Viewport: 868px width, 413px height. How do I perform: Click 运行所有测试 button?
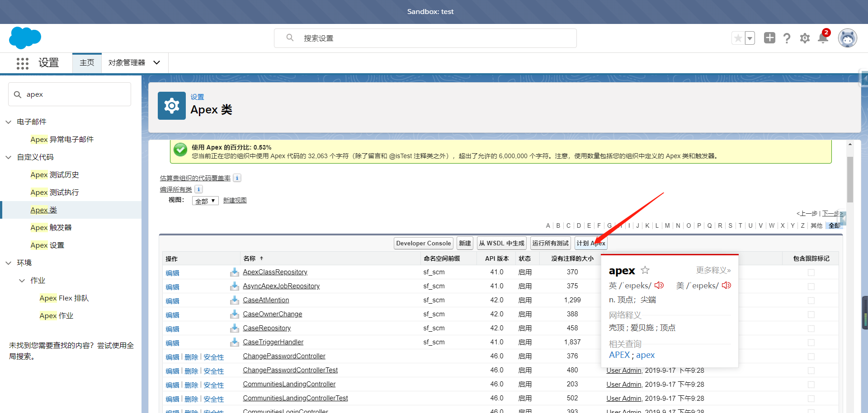551,243
